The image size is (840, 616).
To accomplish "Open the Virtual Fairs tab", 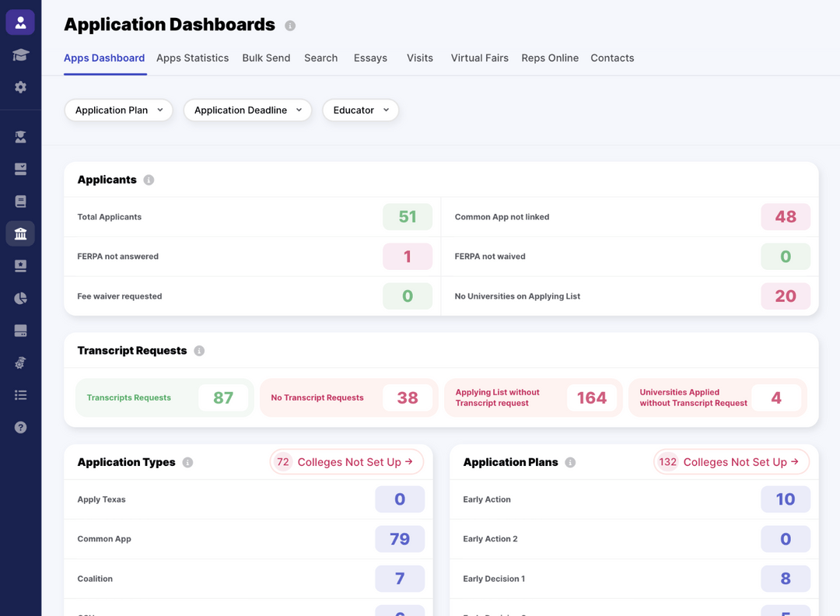I will tap(479, 58).
